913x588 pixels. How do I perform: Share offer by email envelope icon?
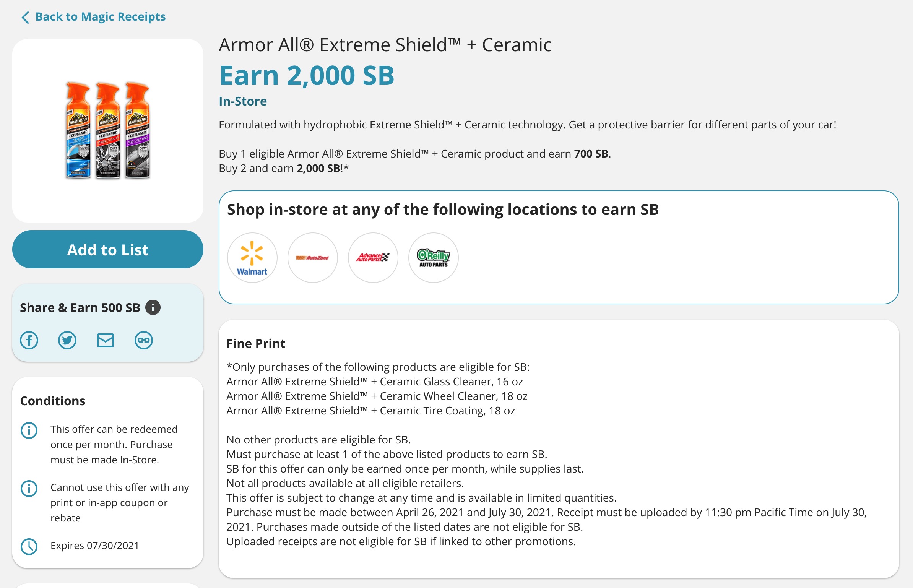click(106, 340)
